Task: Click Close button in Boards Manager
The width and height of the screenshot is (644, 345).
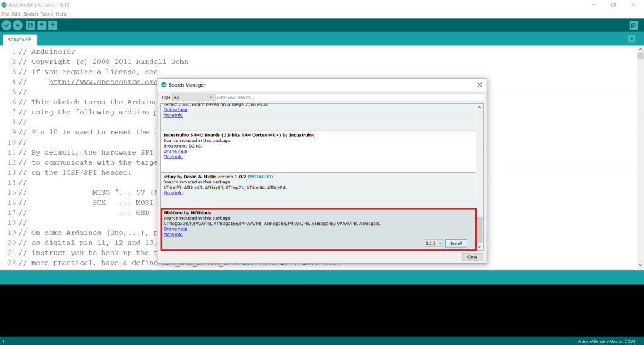Action: pyautogui.click(x=472, y=257)
